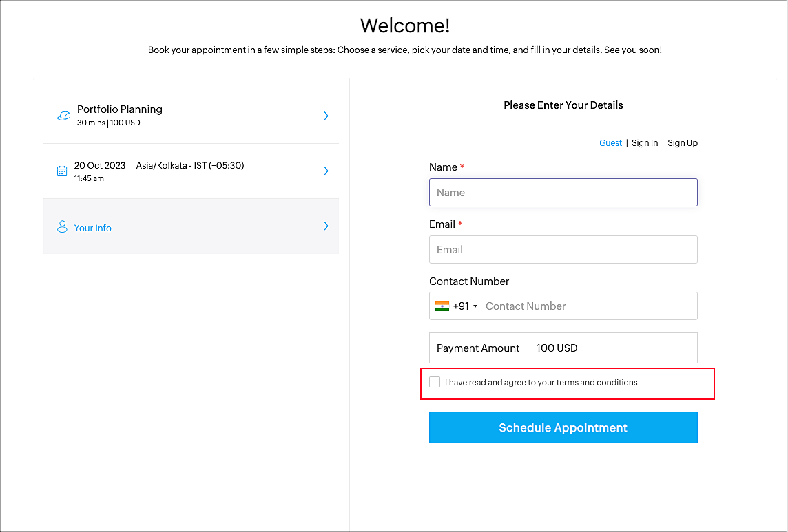Image resolution: width=788 pixels, height=532 pixels.
Task: Expand the Your Info step chevron
Action: click(326, 226)
